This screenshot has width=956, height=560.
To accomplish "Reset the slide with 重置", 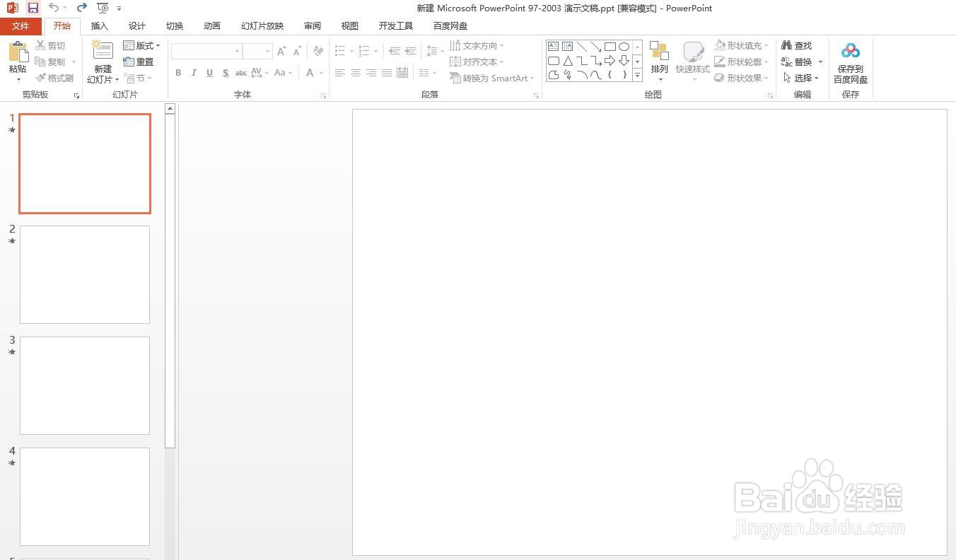I will pos(139,62).
